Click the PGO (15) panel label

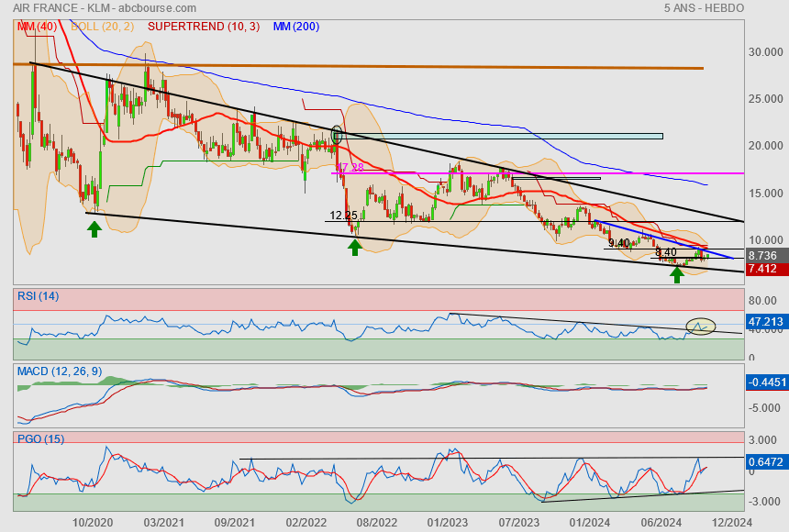[x=40, y=438]
